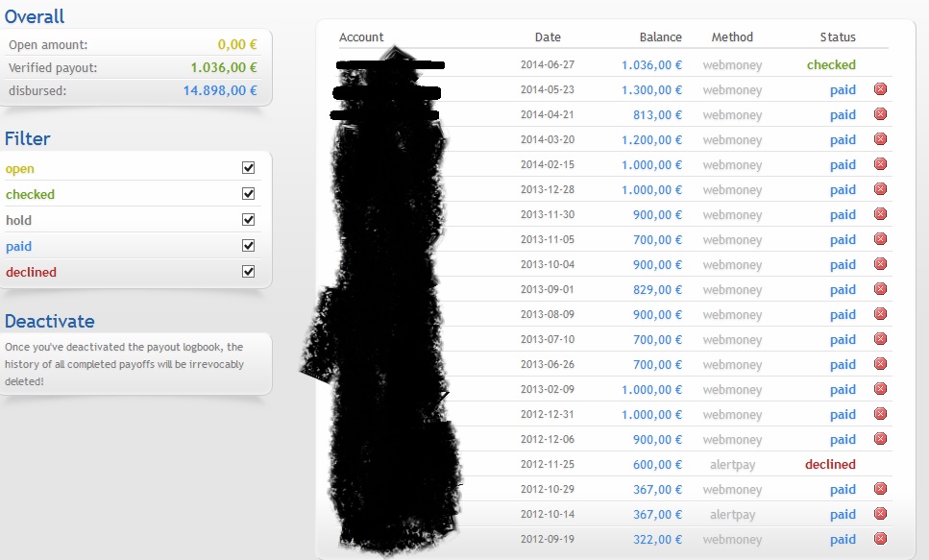Click the Method column header
The height and width of the screenshot is (560, 929).
click(732, 37)
